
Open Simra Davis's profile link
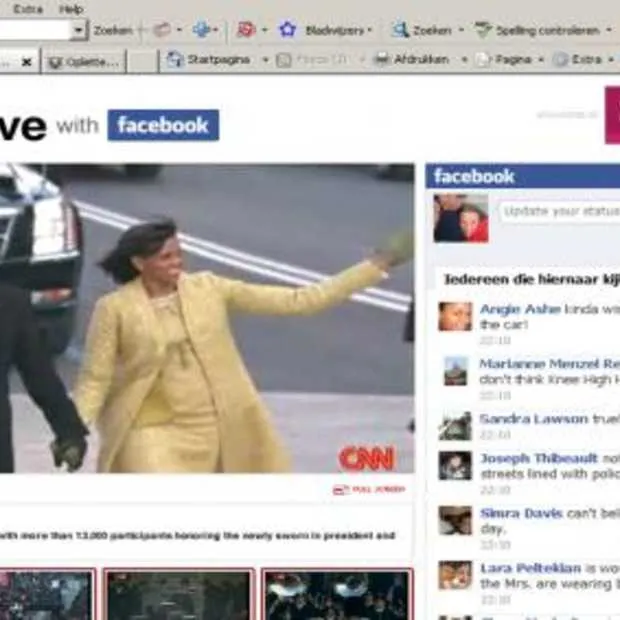[x=521, y=513]
